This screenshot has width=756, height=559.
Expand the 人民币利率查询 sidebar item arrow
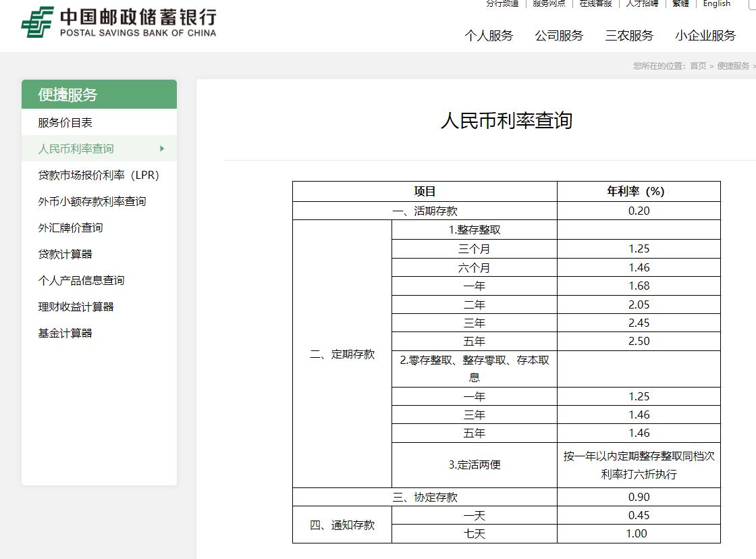pyautogui.click(x=162, y=149)
